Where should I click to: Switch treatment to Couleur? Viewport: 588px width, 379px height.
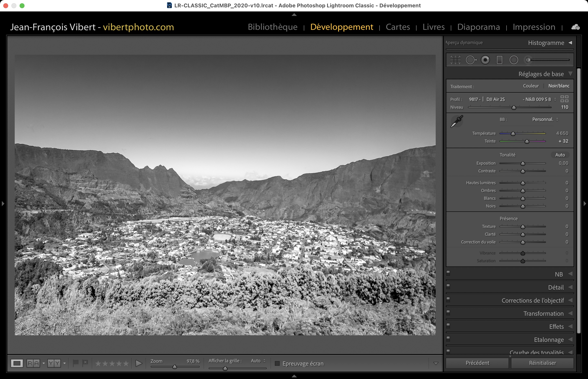[x=531, y=86]
